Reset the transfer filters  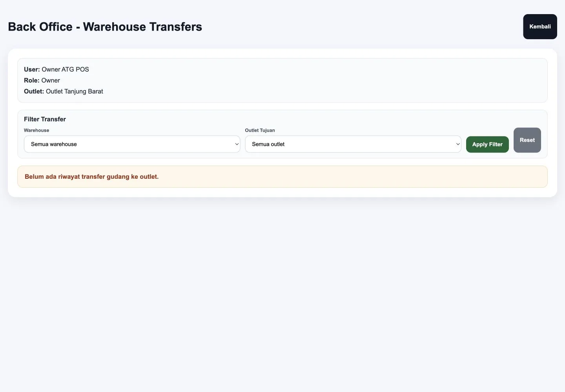527,140
